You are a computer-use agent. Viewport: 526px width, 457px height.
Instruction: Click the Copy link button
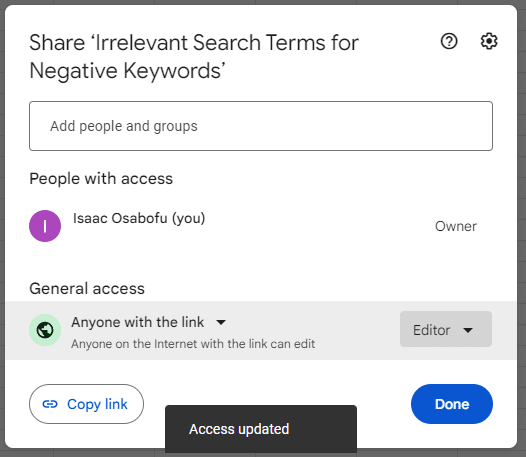click(x=86, y=404)
